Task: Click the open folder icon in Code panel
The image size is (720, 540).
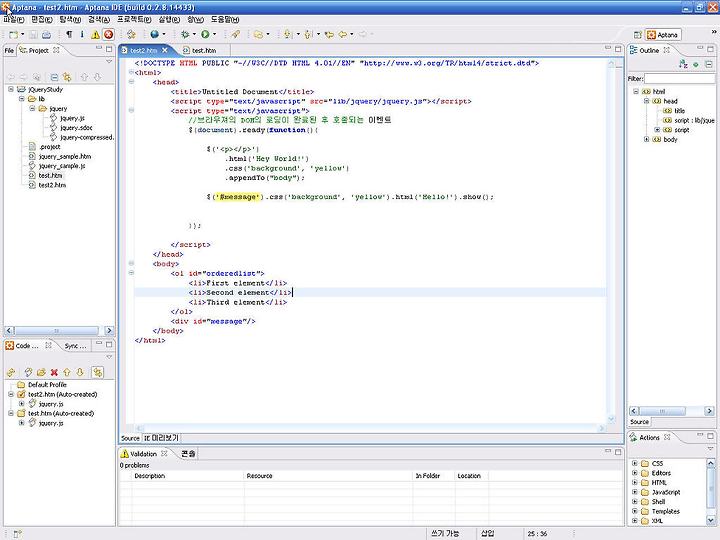Action: 41,372
